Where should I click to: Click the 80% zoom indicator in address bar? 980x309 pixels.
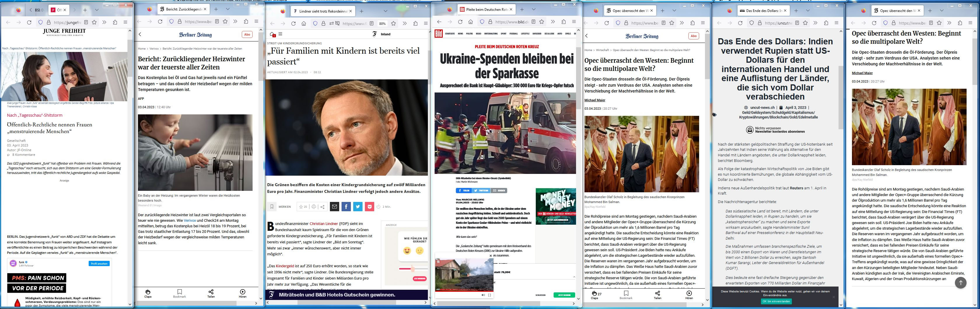pyautogui.click(x=382, y=23)
